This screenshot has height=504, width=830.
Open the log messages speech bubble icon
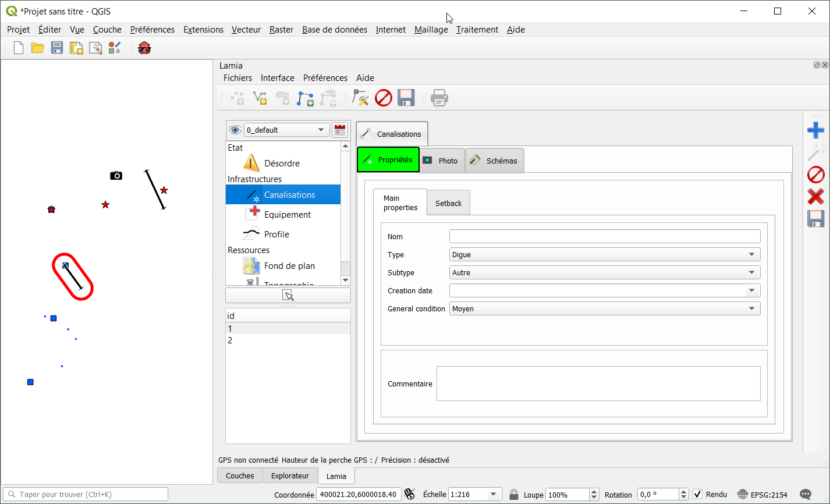(806, 495)
